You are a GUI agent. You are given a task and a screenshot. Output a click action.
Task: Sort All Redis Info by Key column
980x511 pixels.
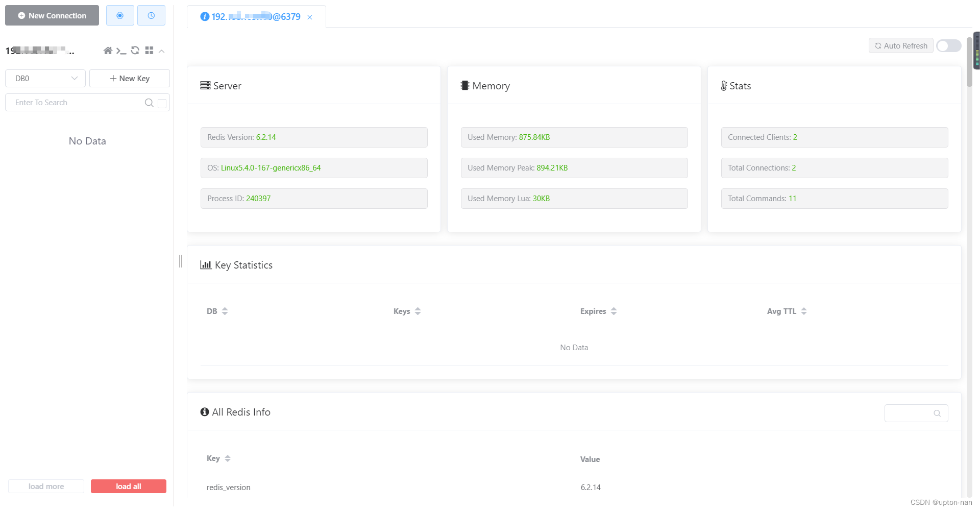228,458
